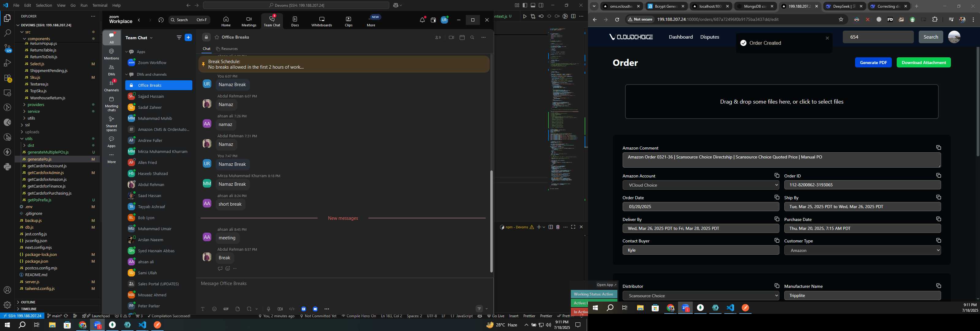Record an audio message with microphone
980x331 pixels.
point(269,309)
